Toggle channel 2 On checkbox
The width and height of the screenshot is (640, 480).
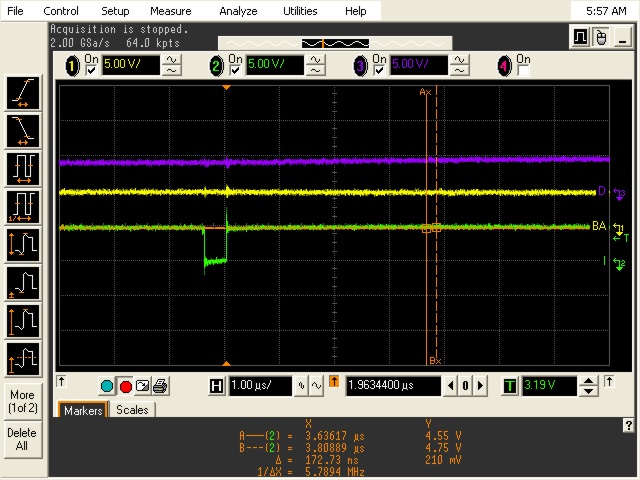click(235, 71)
